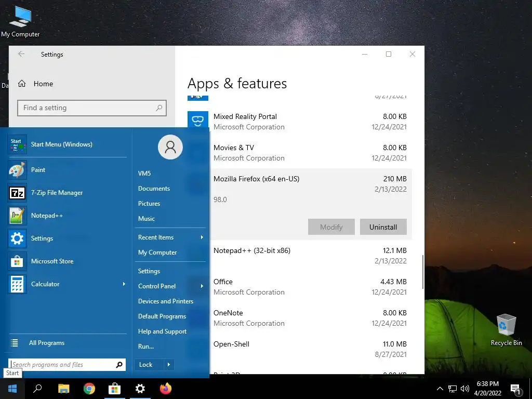The width and height of the screenshot is (532, 399).
Task: Open Help and Support
Action: pyautogui.click(x=162, y=331)
